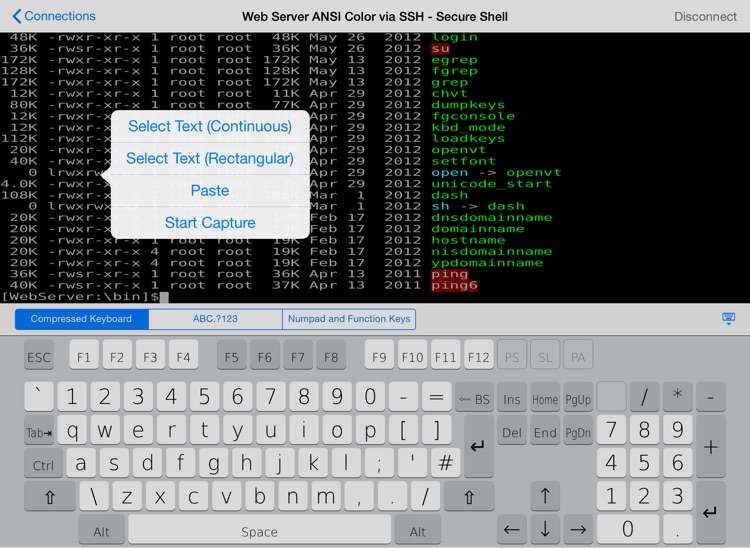Viewport: 750px width, 548px height.
Task: Toggle the right Alt key
Action: [418, 529]
